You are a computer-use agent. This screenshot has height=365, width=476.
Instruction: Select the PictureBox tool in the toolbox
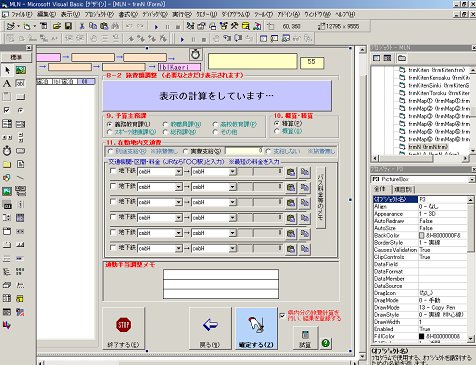click(20, 70)
